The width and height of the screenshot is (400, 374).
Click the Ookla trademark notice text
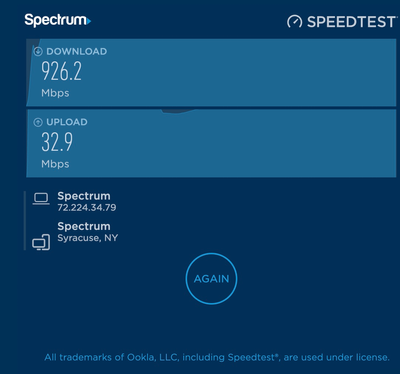217,358
